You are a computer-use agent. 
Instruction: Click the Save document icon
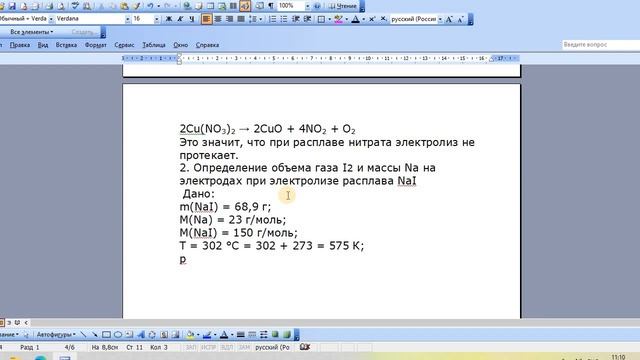point(12,6)
